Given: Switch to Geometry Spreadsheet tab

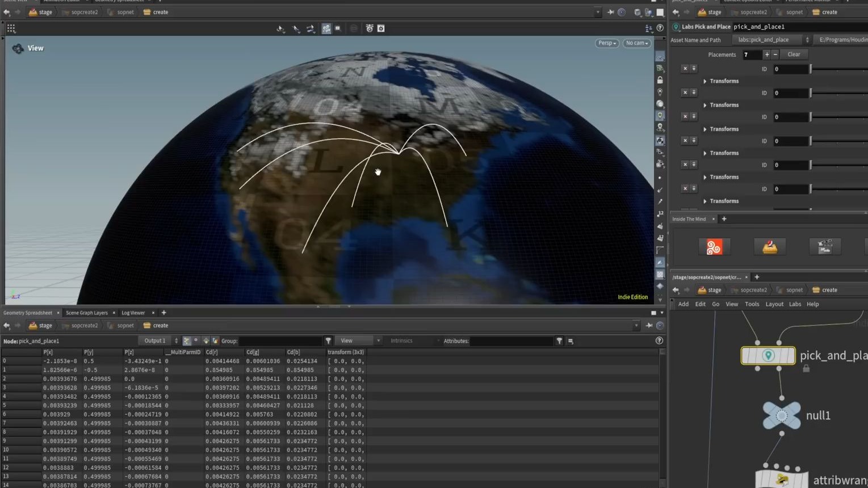Looking at the screenshot, I should click(x=28, y=313).
